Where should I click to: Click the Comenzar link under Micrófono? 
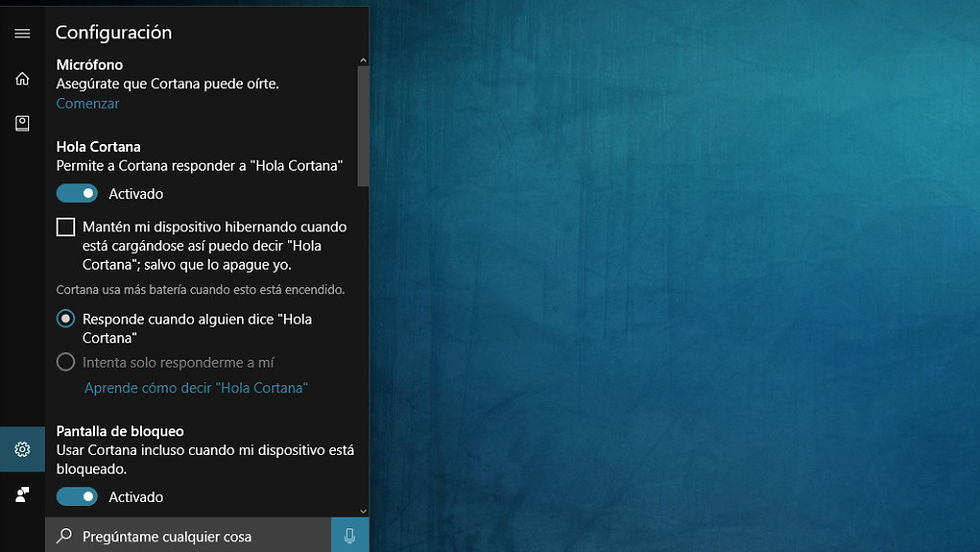pyautogui.click(x=88, y=103)
